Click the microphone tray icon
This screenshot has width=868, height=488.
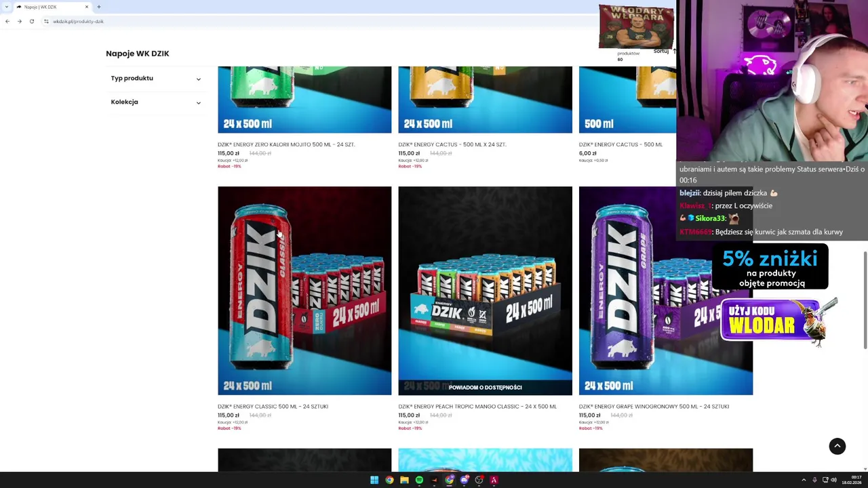tap(814, 480)
